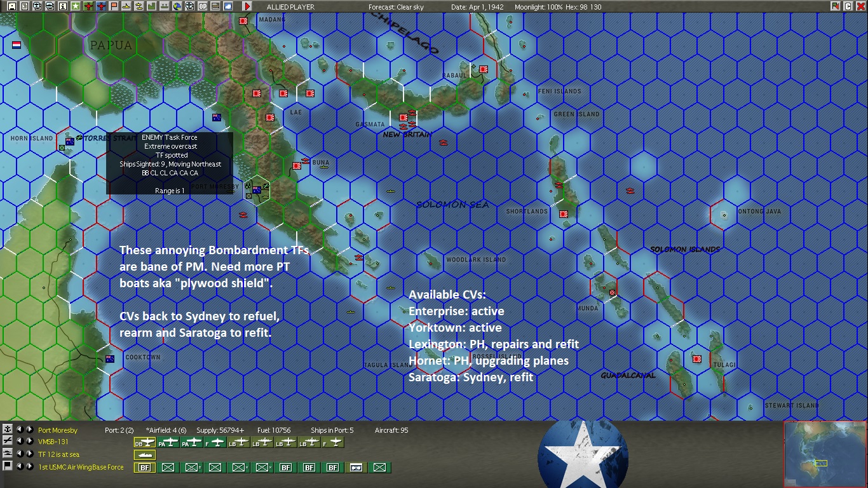868x488 pixels.
Task: Click the 'Fuel: 10756' status text
Action: (273, 430)
